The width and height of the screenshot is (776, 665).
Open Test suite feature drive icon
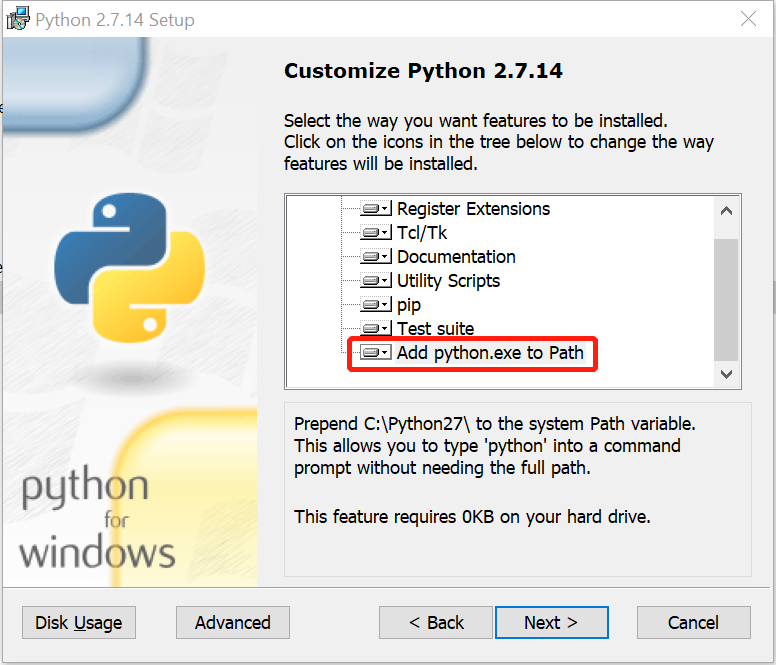click(x=376, y=328)
